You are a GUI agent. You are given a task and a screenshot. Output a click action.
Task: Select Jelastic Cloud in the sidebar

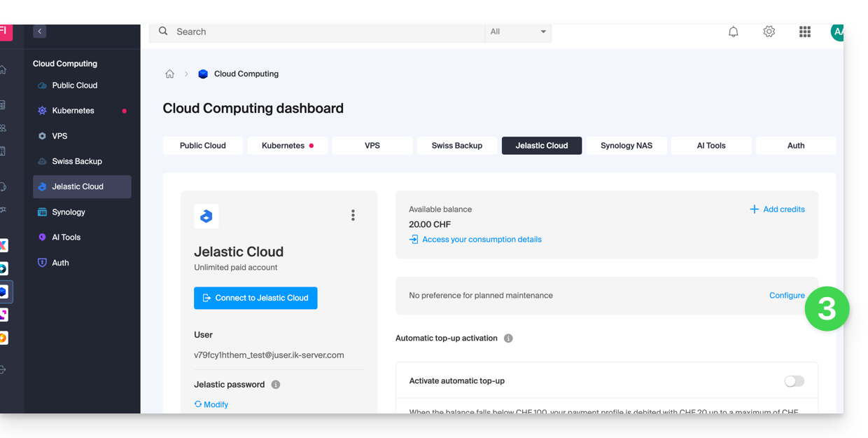coord(82,186)
